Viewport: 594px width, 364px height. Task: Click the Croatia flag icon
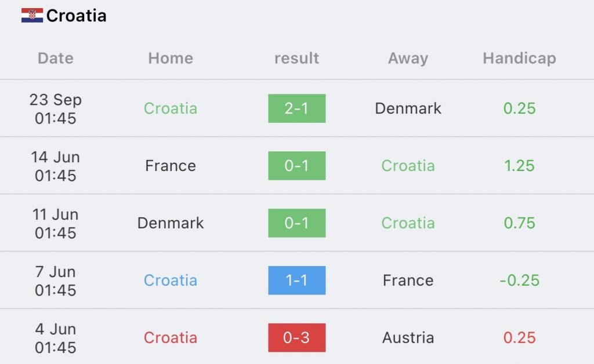[x=32, y=16]
